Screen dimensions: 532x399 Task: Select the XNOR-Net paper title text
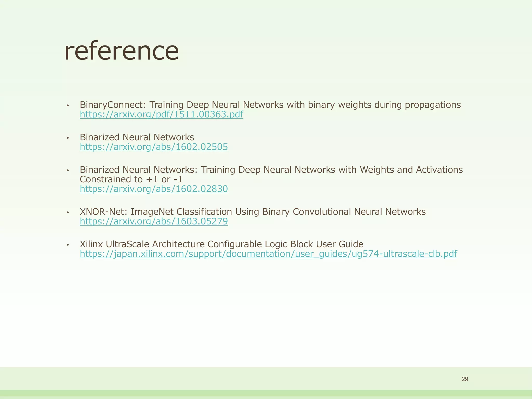pyautogui.click(x=252, y=212)
